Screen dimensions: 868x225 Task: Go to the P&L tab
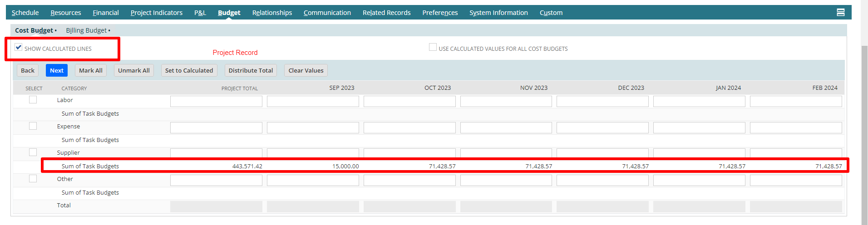tap(200, 13)
